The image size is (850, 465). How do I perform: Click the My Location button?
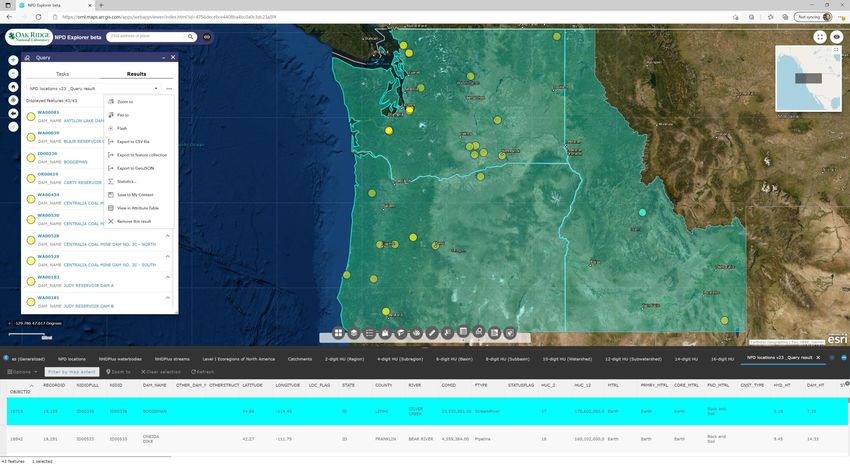click(x=14, y=100)
